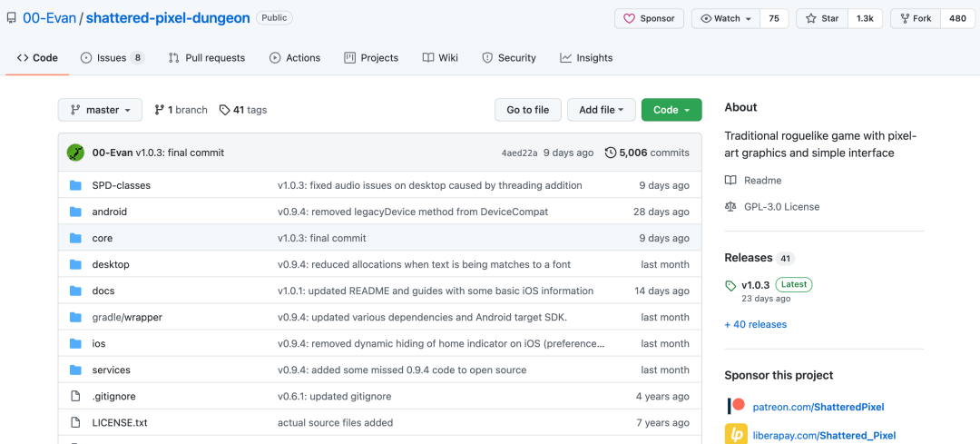Click the Go to file button
The width and height of the screenshot is (980, 444).
coord(527,110)
